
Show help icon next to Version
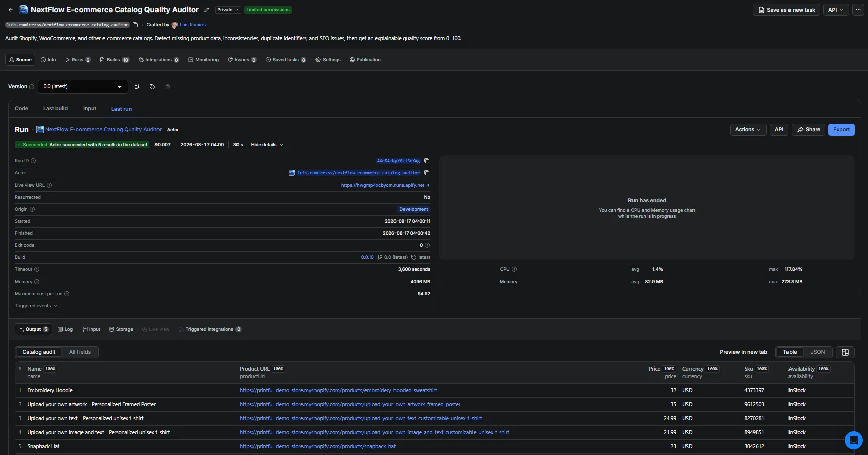32,87
